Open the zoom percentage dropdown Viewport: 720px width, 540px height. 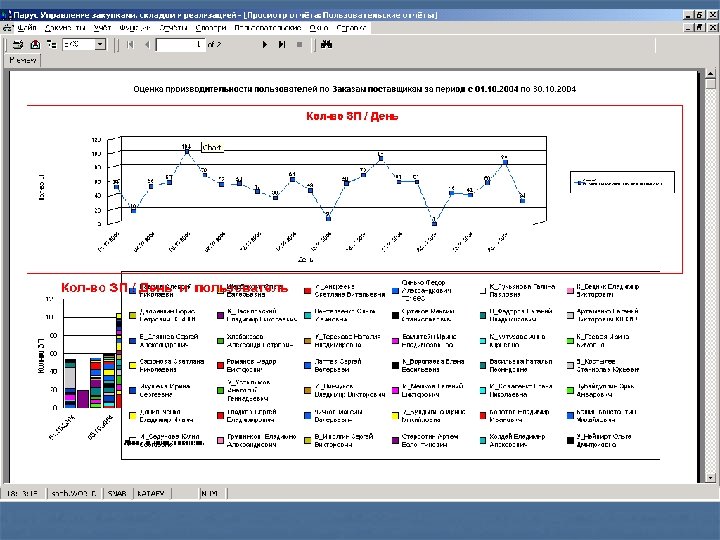click(x=100, y=45)
